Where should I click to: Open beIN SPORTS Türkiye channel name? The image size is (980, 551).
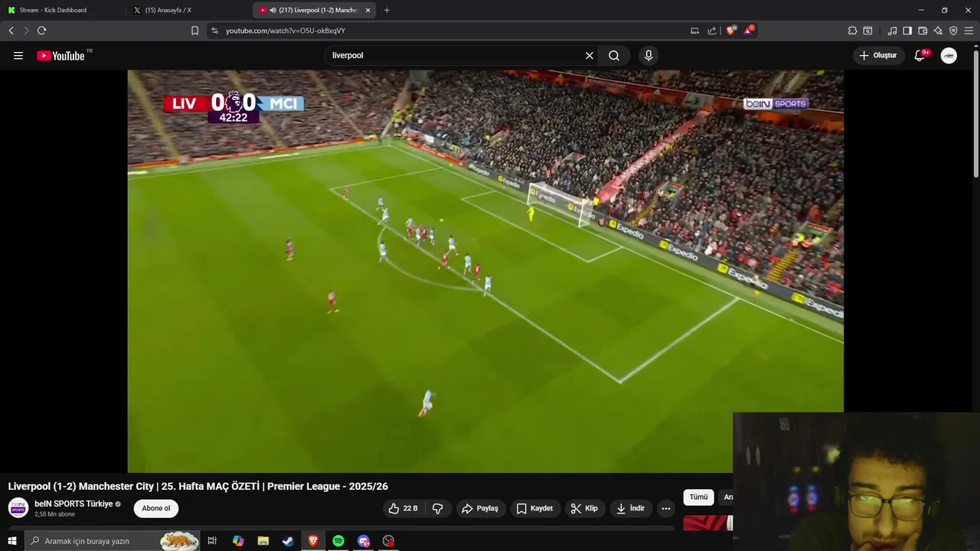[73, 504]
